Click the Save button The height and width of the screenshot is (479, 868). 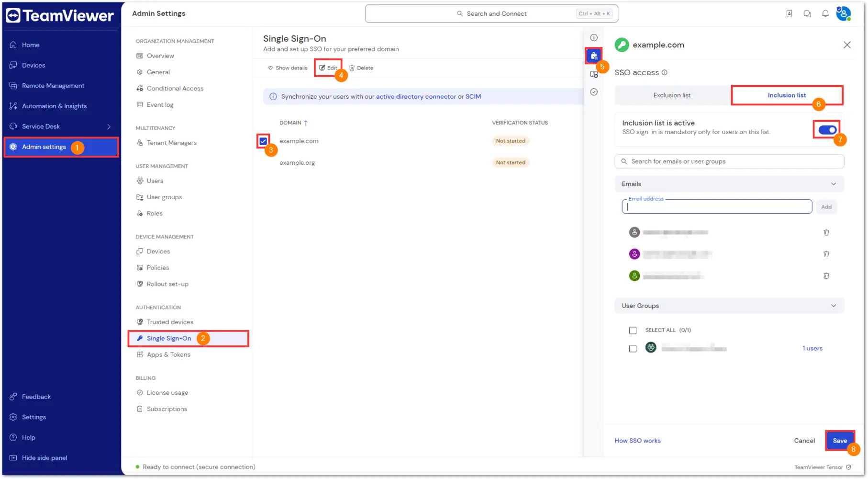click(x=840, y=441)
